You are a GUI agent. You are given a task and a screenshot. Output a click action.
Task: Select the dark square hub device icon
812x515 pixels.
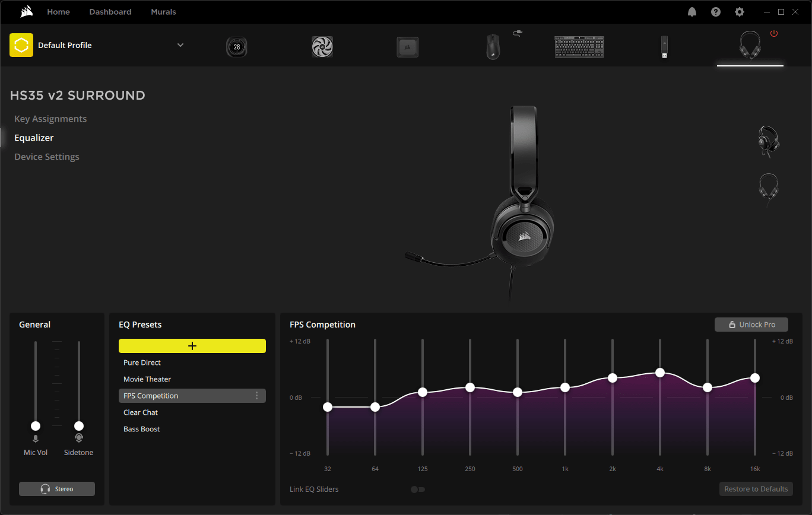[x=408, y=47]
